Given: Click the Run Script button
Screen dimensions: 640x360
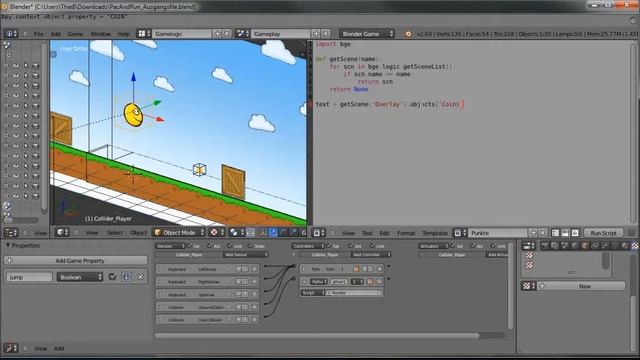Looking at the screenshot, I should tap(603, 233).
